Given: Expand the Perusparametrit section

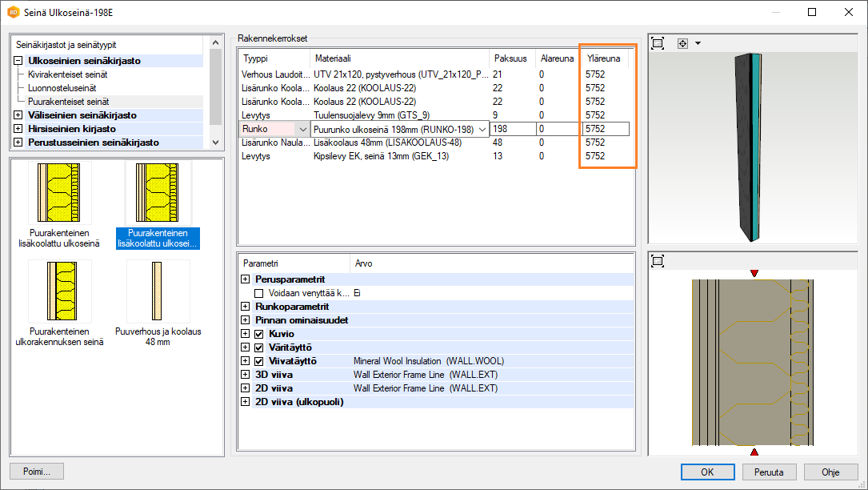Looking at the screenshot, I should [x=245, y=279].
